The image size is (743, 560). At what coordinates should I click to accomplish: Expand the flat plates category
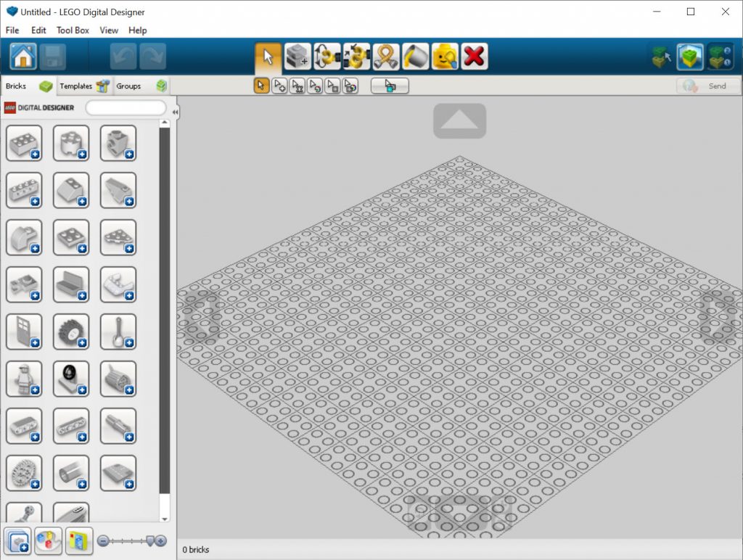(x=71, y=238)
